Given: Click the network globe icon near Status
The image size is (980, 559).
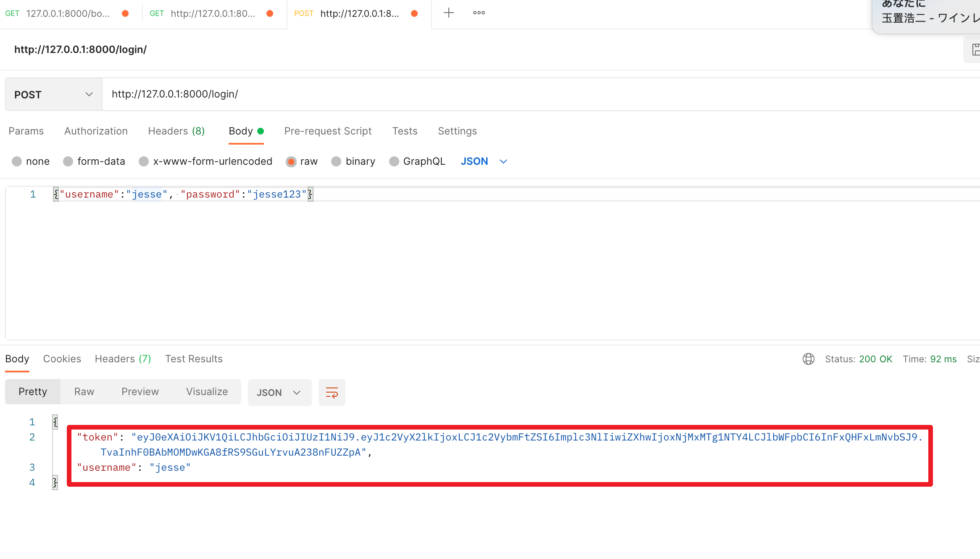Looking at the screenshot, I should pos(808,359).
